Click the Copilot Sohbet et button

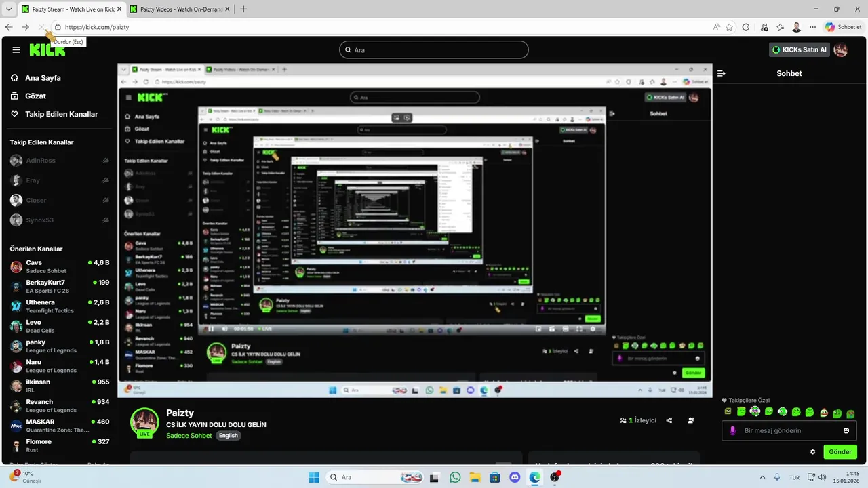tap(844, 27)
